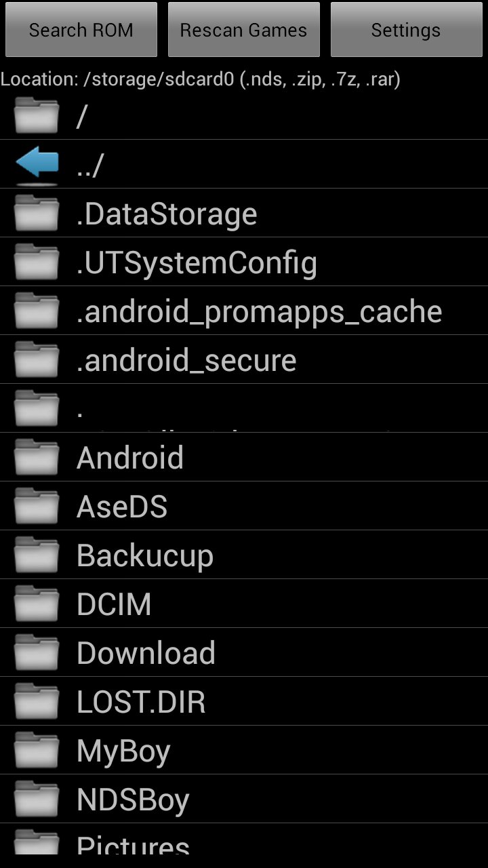This screenshot has width=488, height=868.
Task: Open the LOST.DIR directory
Action: [141, 702]
